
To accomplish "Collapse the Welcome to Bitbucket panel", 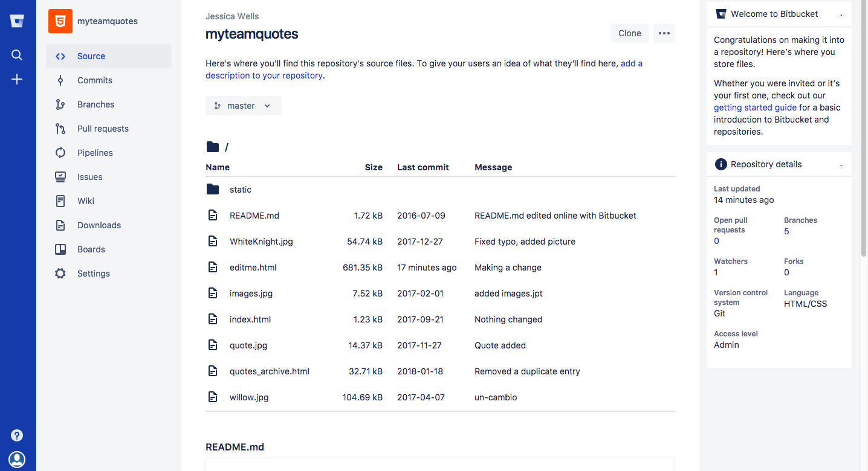I will [841, 14].
